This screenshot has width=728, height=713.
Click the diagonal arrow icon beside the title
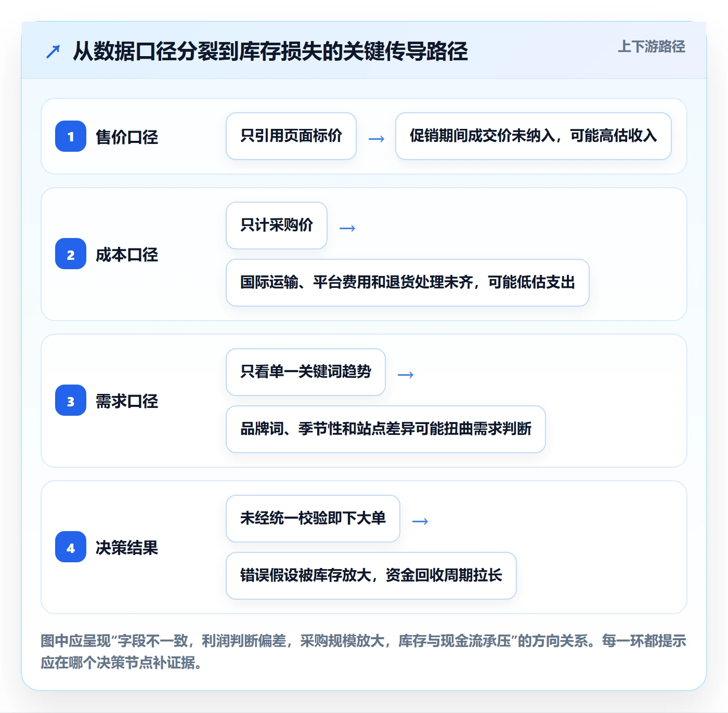(x=53, y=51)
